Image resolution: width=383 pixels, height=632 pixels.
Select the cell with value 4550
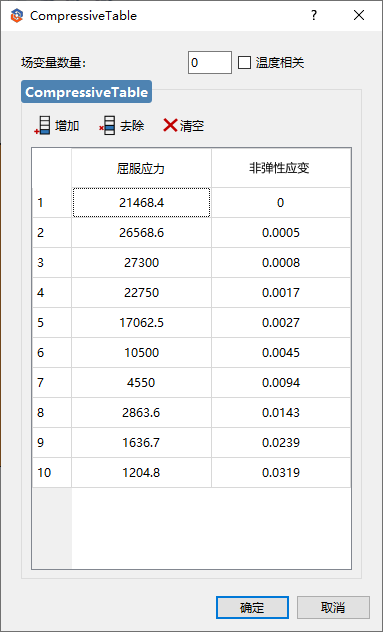[x=142, y=383]
